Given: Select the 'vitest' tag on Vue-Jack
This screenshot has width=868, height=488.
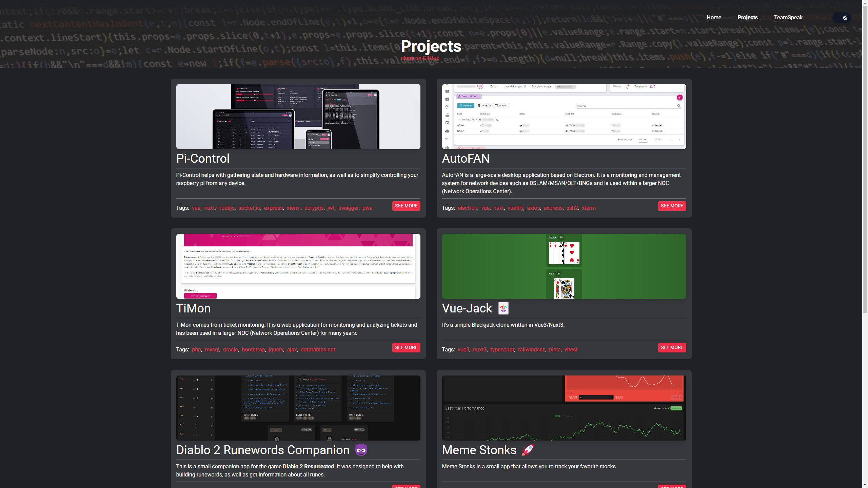Looking at the screenshot, I should tap(571, 350).
